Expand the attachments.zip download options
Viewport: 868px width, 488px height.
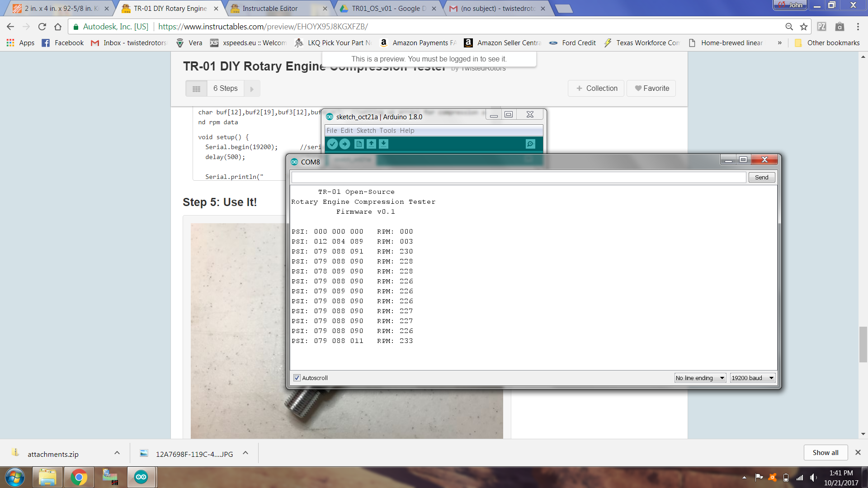117,453
